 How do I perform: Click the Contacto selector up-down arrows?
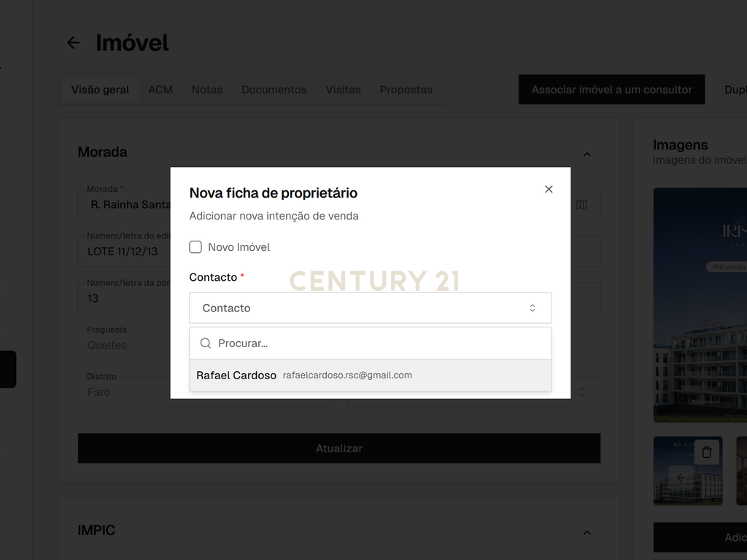(532, 308)
